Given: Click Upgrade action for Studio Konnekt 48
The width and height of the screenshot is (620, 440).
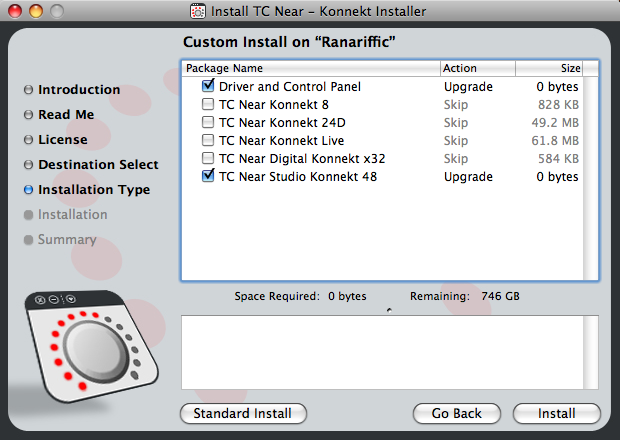Looking at the screenshot, I should (468, 177).
